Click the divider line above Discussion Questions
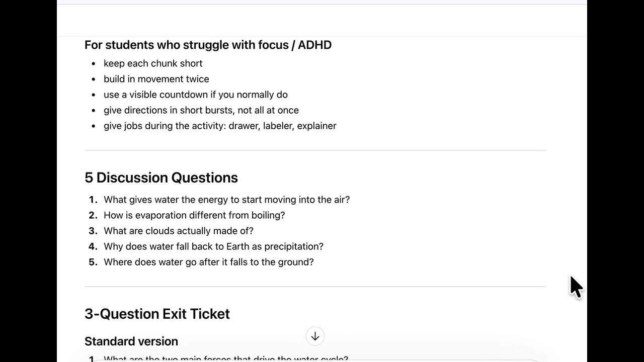 (x=315, y=150)
